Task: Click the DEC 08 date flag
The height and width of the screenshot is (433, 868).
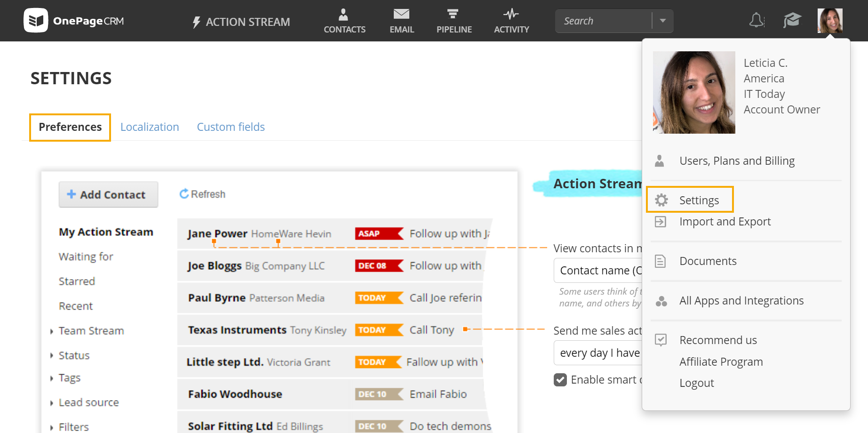Action: click(x=379, y=265)
